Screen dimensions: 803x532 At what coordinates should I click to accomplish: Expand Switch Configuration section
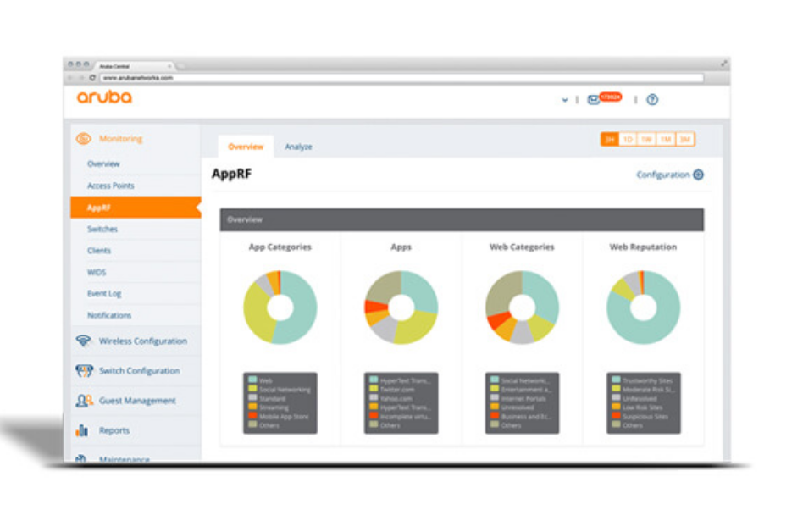[x=139, y=371]
